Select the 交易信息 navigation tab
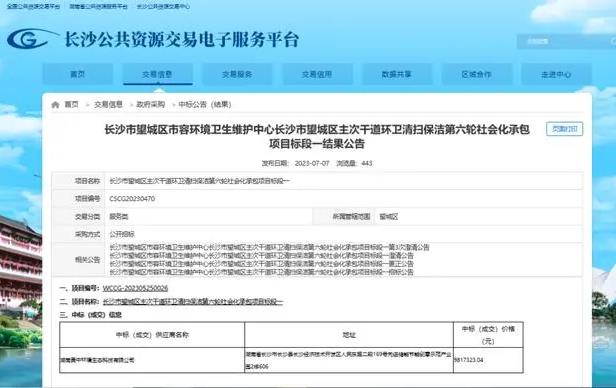This screenshot has width=616, height=388. click(158, 74)
